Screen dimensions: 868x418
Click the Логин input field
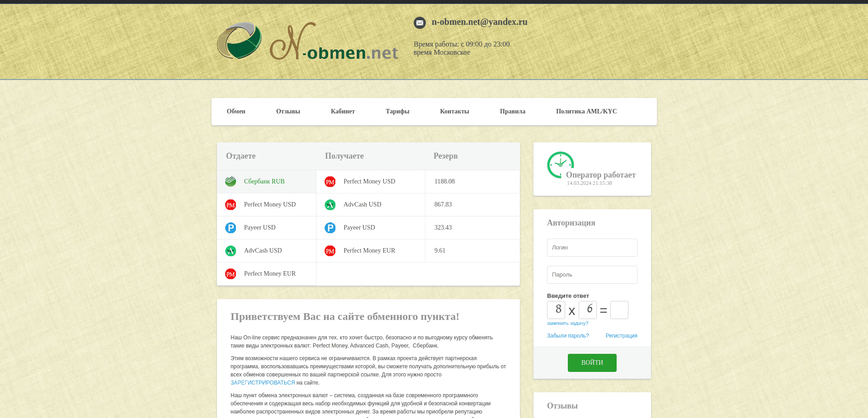coord(592,247)
